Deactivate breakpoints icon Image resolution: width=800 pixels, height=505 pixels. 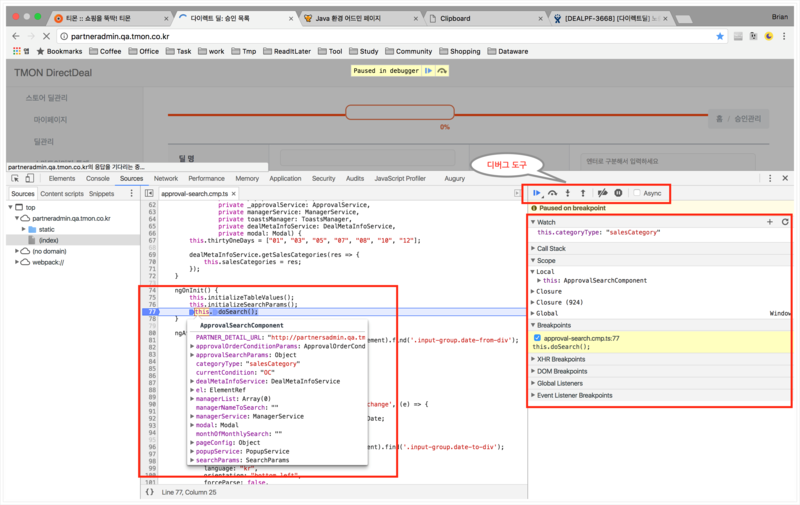coord(603,193)
